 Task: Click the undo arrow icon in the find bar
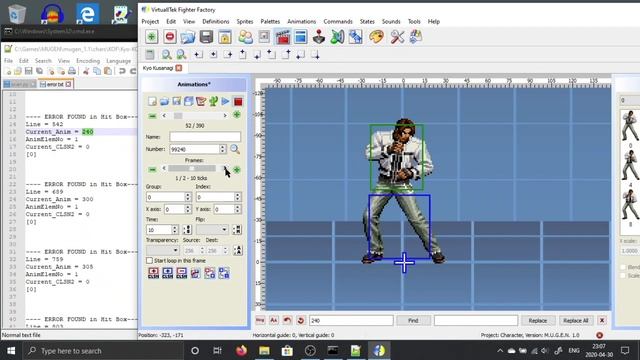pyautogui.click(x=287, y=320)
